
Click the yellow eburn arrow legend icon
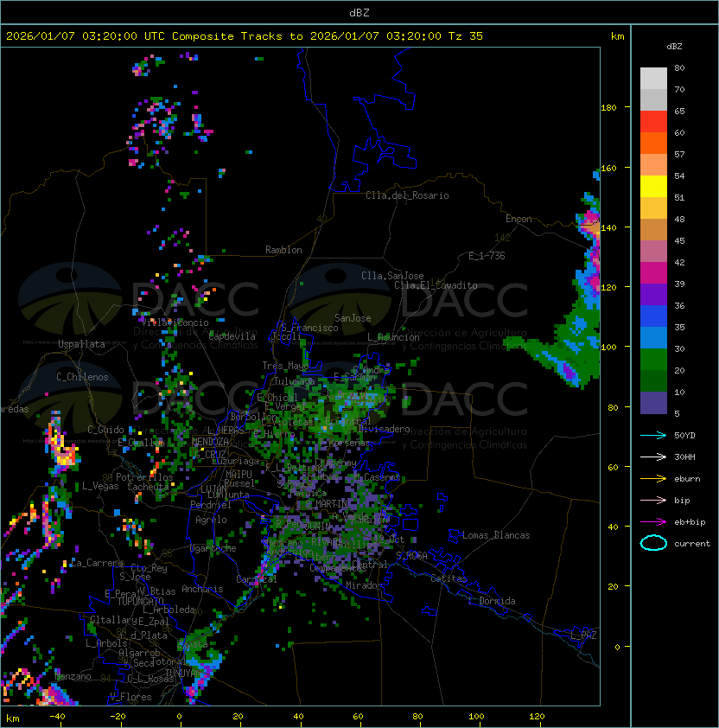pos(653,479)
